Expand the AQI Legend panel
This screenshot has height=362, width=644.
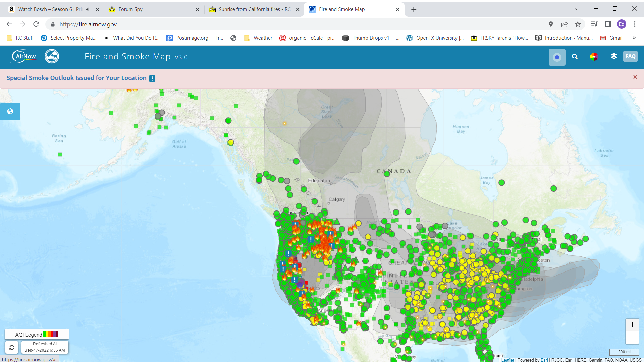tap(37, 334)
